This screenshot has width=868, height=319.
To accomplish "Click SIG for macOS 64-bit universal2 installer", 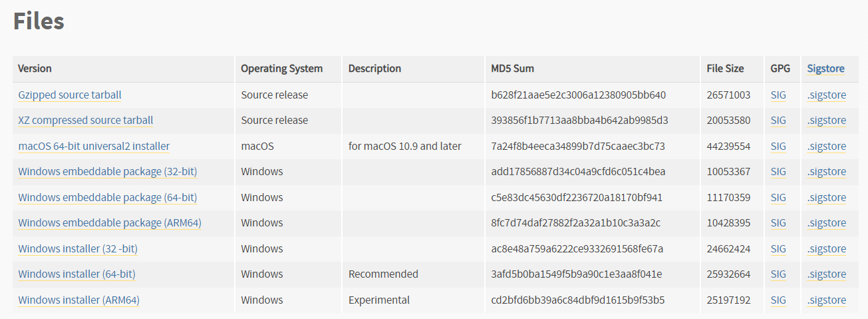I will 778,147.
